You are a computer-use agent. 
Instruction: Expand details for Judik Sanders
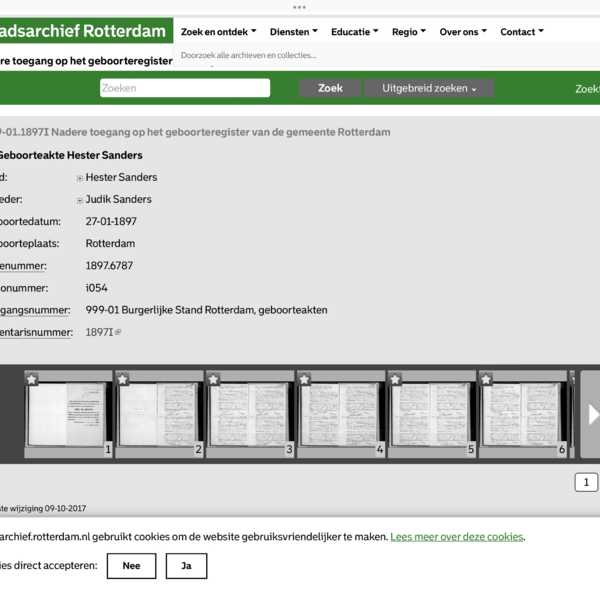click(80, 200)
